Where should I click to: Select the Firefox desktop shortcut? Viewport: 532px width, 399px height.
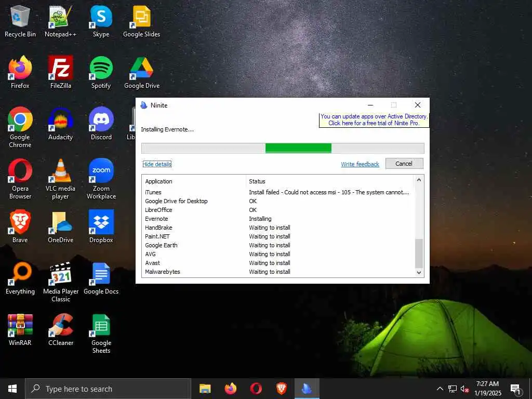[x=20, y=73]
